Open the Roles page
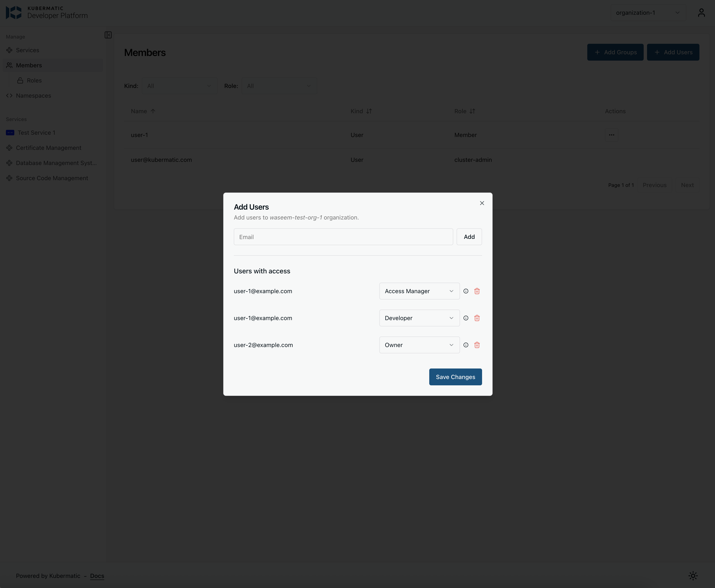 [34, 80]
